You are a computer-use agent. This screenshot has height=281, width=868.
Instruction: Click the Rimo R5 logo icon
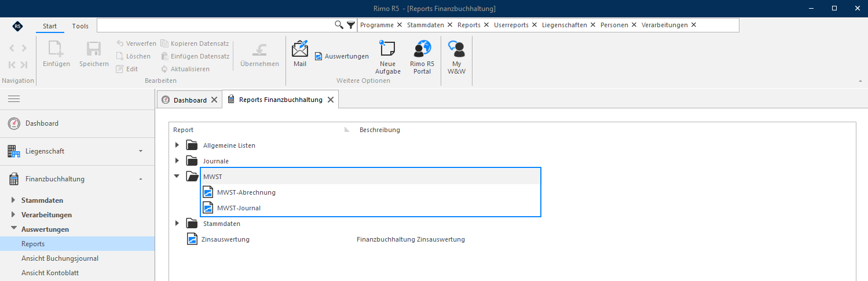17,26
